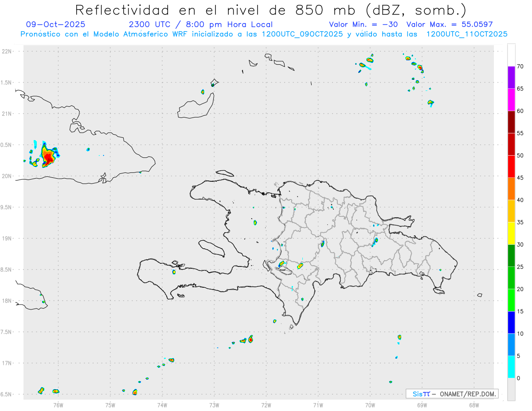Viewport: 532px width, 411px height.
Task: Select the '75W' longitude label
Action: pyautogui.click(x=110, y=405)
